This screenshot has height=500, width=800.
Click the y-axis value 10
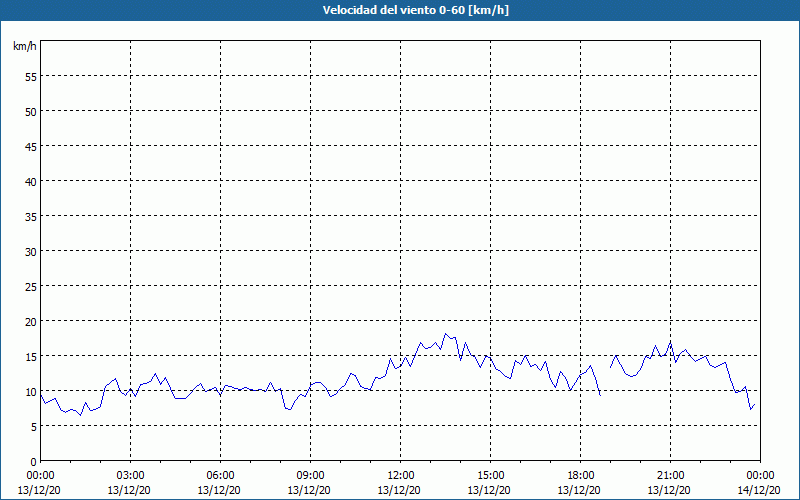point(31,393)
